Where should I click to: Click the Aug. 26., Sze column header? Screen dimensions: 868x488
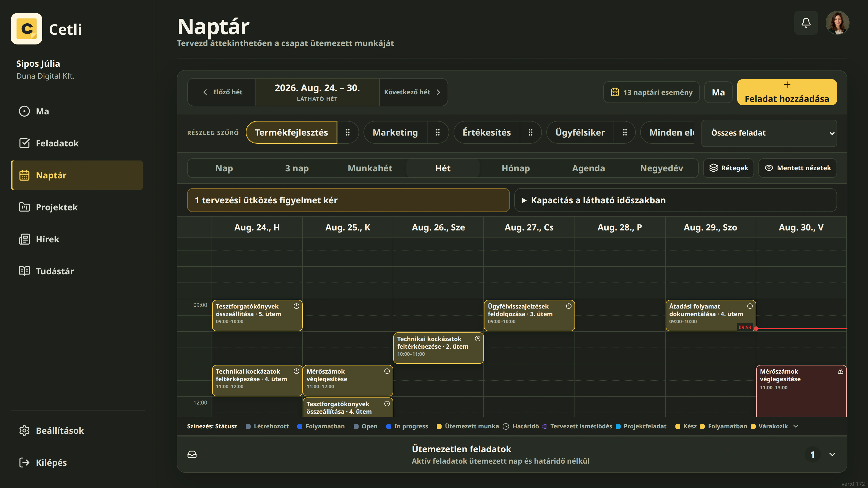pyautogui.click(x=438, y=227)
